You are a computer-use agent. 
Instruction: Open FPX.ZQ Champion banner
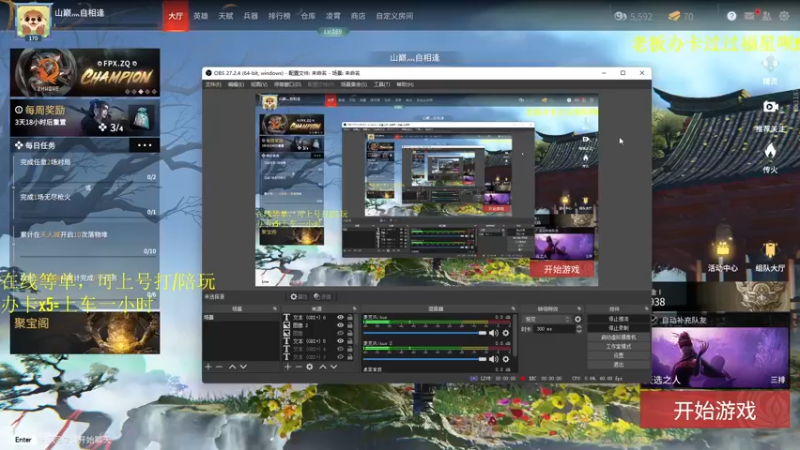[85, 72]
